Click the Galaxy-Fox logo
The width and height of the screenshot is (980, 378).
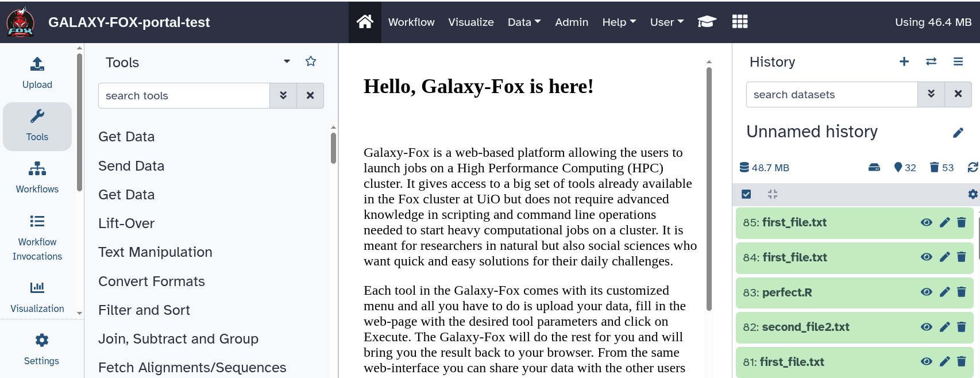21,22
